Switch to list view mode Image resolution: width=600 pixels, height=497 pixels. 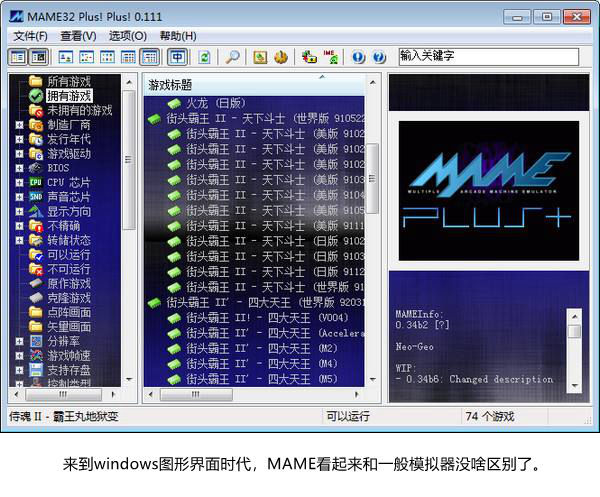point(107,57)
